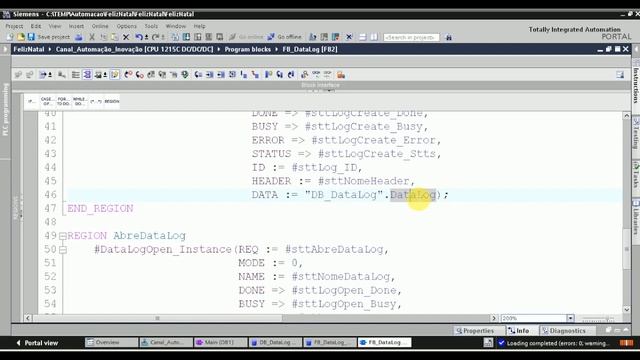Click the Set breakpoint icon in editor toolbar

click(128, 75)
